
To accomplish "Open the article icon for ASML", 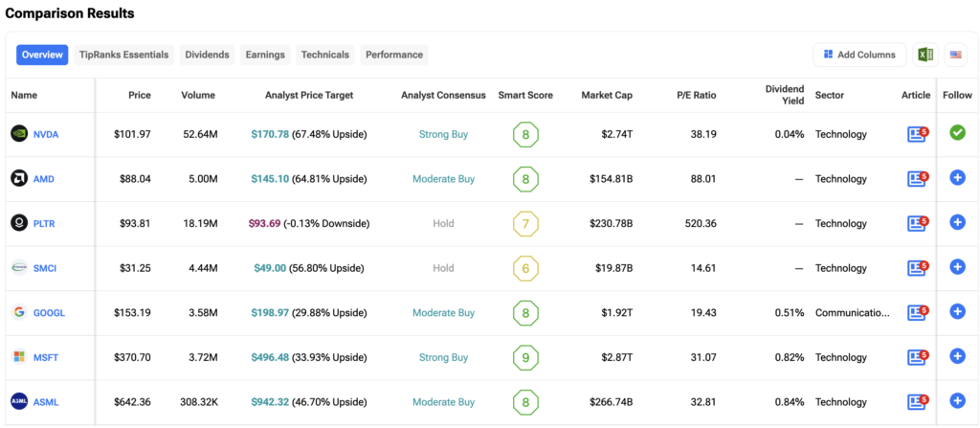I will [x=917, y=402].
